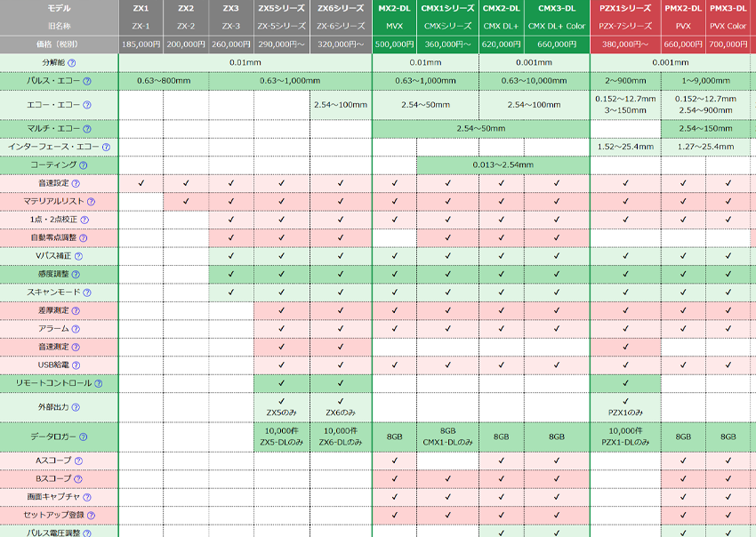
Task: Show the コーティング help tooltip icon
Action: pyautogui.click(x=84, y=165)
